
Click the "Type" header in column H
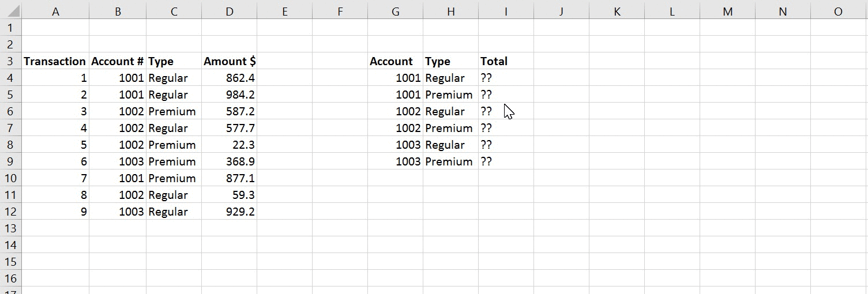pos(450,61)
